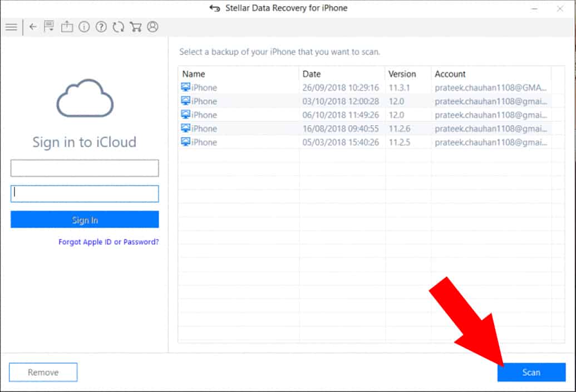Viewport: 576px width, 392px height.
Task: Click the back arrow icon
Action: (33, 27)
